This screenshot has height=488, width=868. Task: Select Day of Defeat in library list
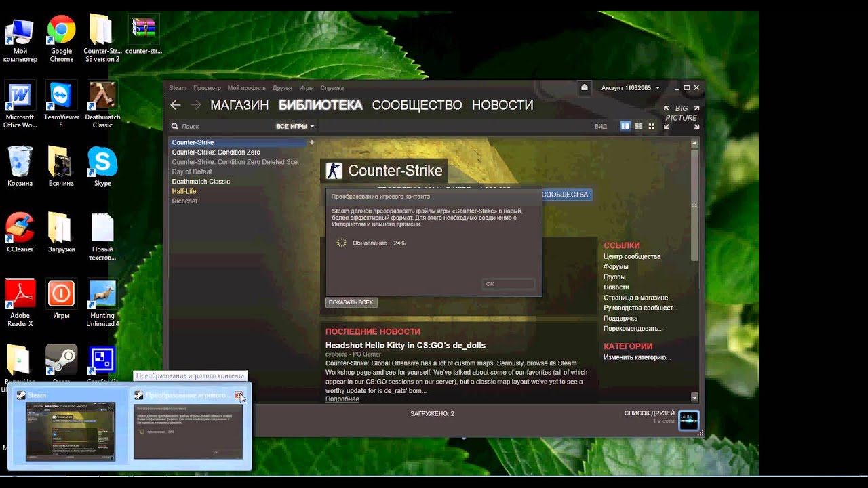pos(236,171)
